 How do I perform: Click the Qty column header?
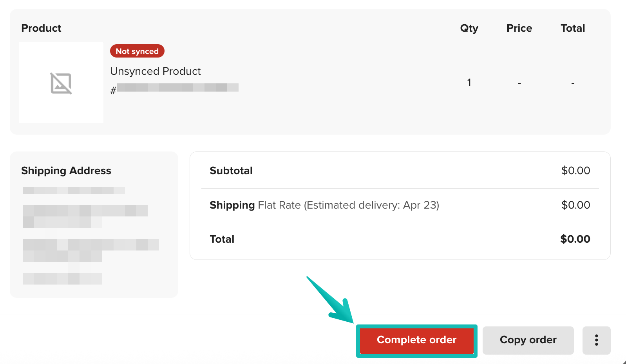[469, 28]
